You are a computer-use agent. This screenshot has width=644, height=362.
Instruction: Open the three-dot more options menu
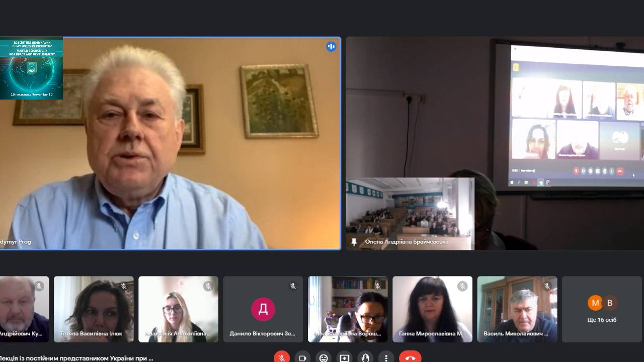click(386, 357)
